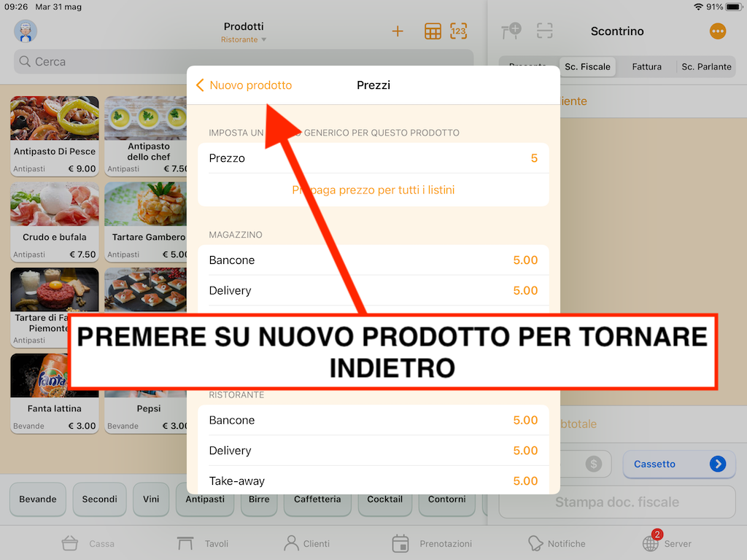
Task: Tap the add table icon in Scontrino
Action: (x=511, y=31)
